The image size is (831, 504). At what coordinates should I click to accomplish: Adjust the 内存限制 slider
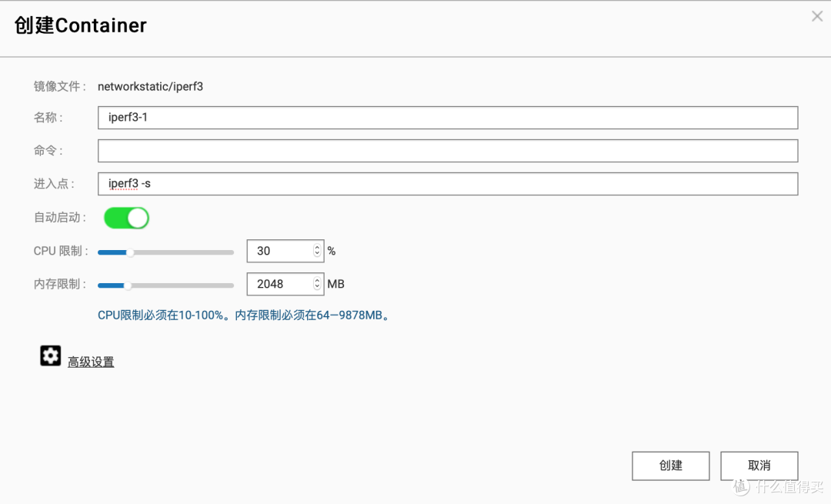click(x=166, y=285)
